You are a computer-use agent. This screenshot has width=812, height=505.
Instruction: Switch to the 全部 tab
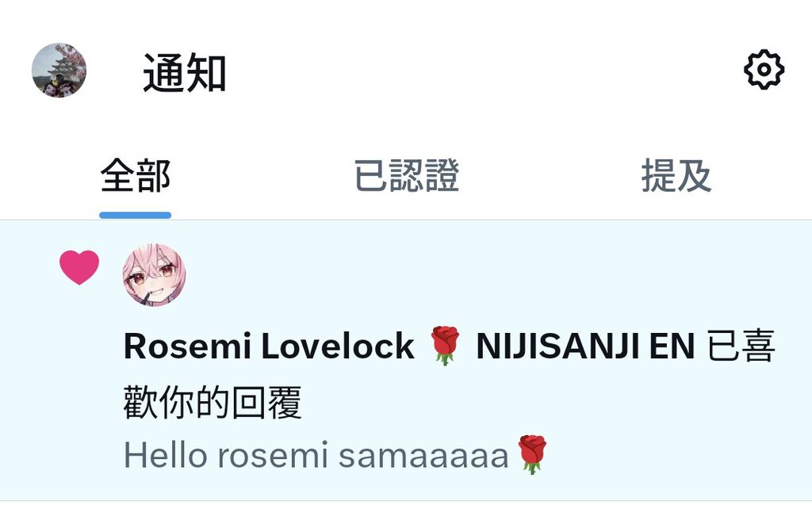(x=135, y=176)
